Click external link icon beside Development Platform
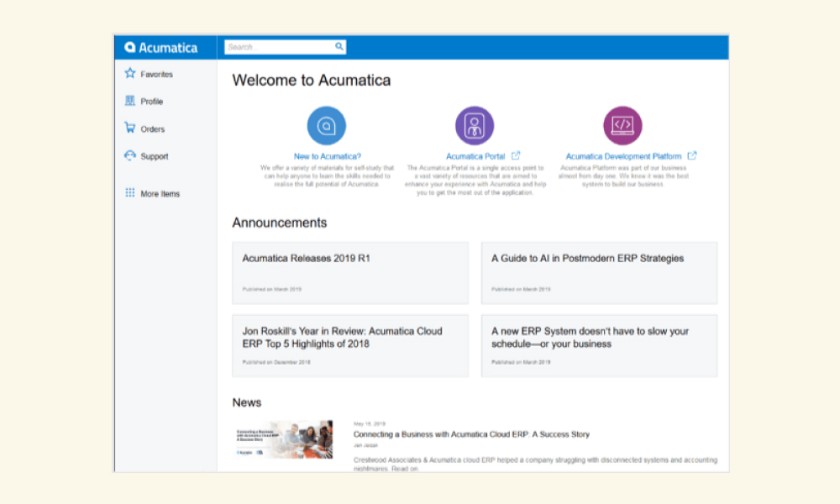Viewport: 840px width, 504px height. coord(692,156)
